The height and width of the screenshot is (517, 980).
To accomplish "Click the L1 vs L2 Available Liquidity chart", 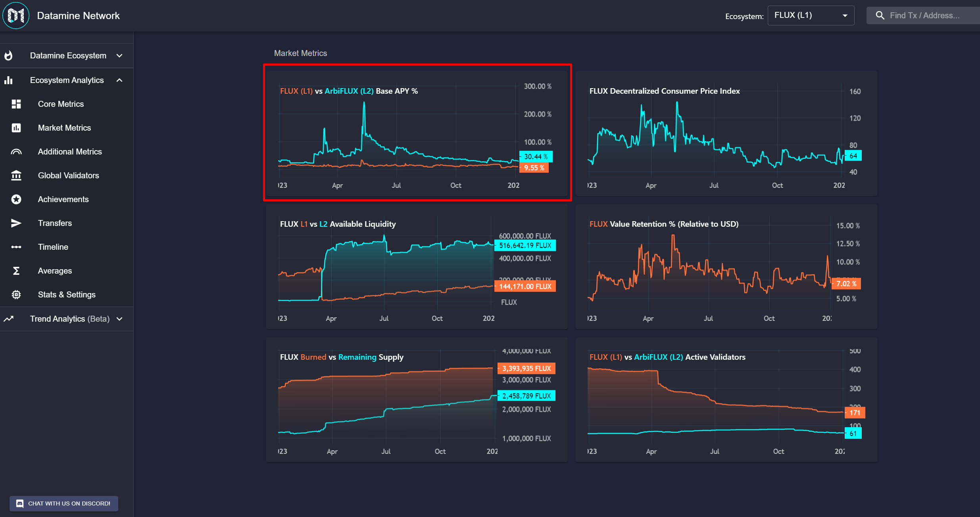I will pos(417,266).
